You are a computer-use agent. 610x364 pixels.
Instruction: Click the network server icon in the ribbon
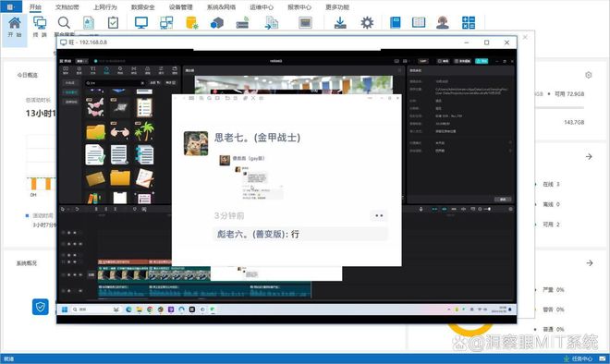[x=242, y=23]
